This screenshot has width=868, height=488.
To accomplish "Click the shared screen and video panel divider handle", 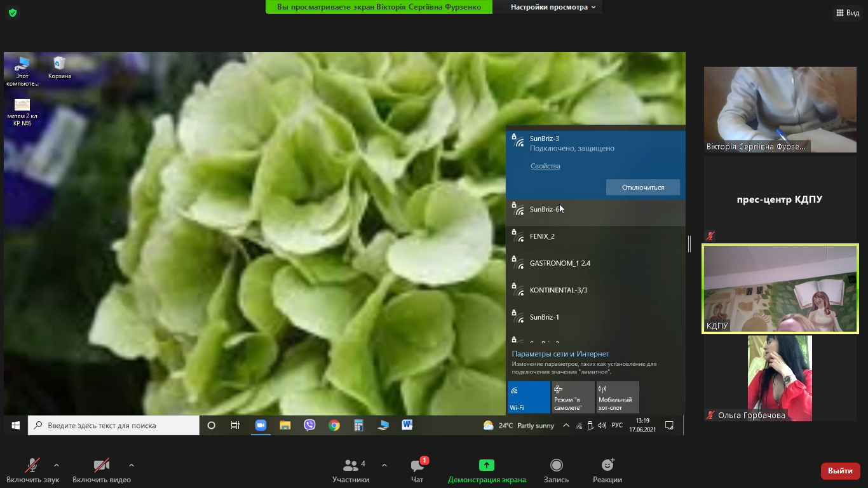I will pyautogui.click(x=689, y=244).
